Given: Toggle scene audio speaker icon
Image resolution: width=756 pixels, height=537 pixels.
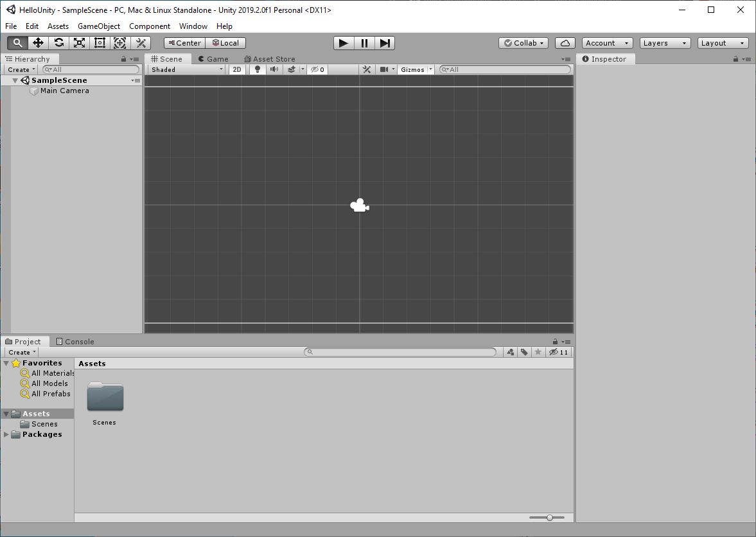Looking at the screenshot, I should pyautogui.click(x=274, y=69).
